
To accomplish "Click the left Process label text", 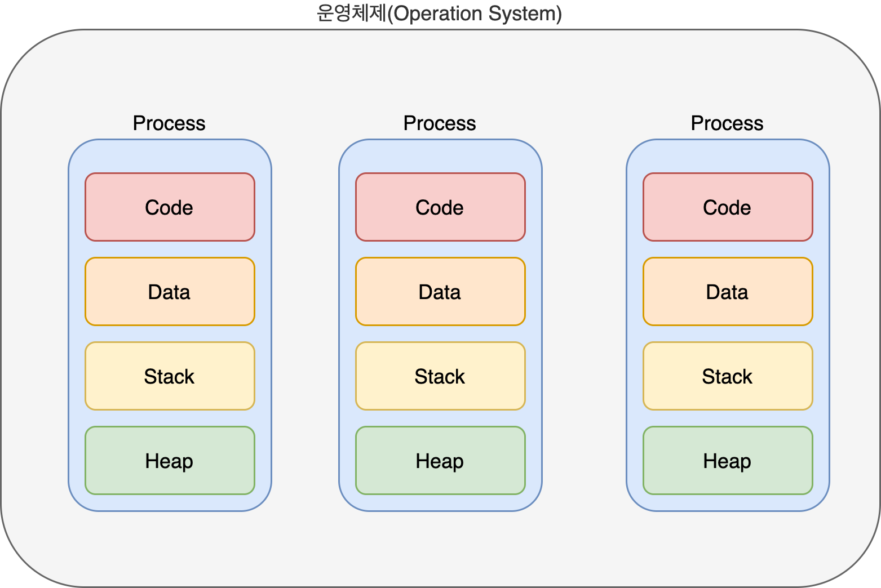I will 169,123.
